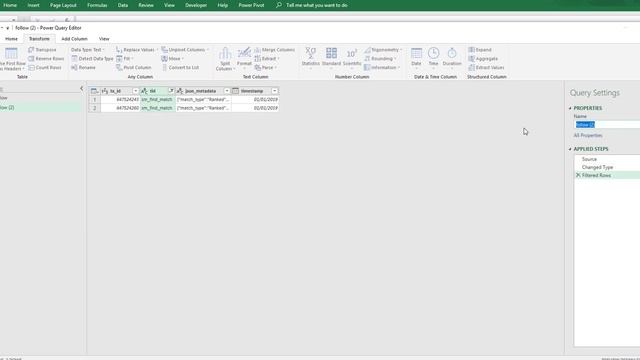Select the Filtered Rows applied step
The width and height of the screenshot is (640, 360).
607,175
